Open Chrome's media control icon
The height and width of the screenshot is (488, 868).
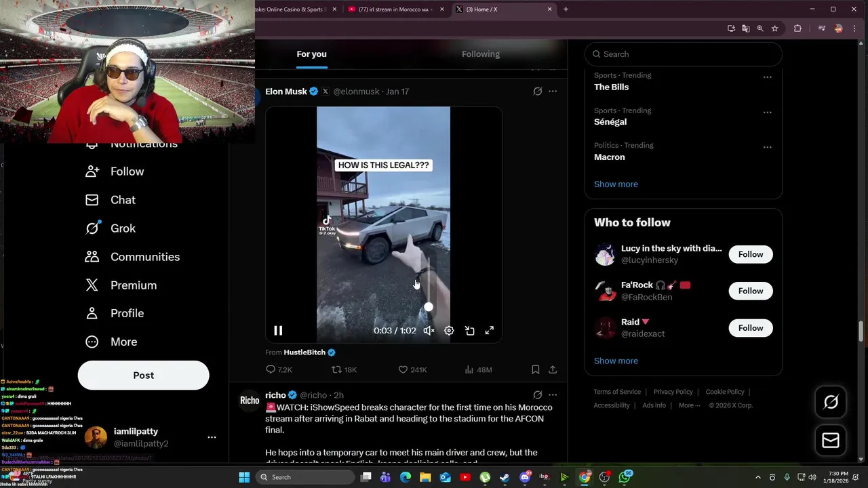pyautogui.click(x=822, y=28)
